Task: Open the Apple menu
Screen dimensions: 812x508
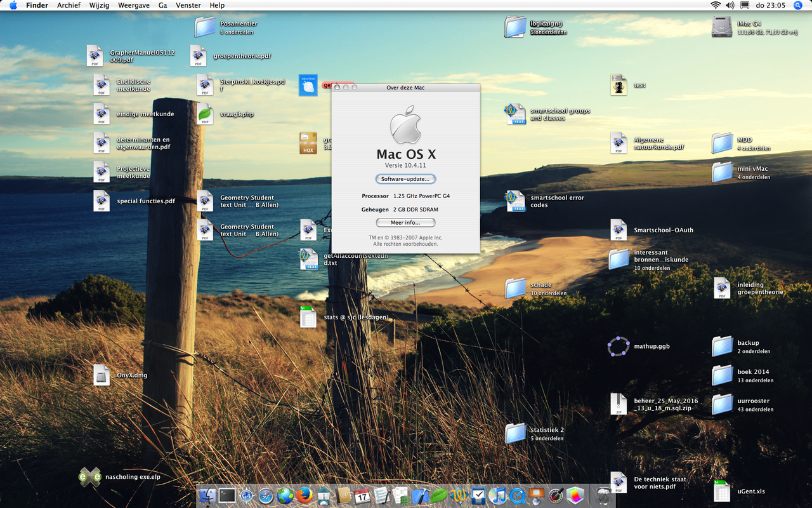Action: (13, 5)
